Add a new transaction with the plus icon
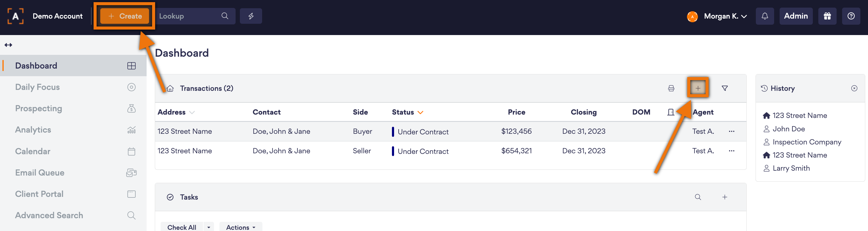Image resolution: width=868 pixels, height=231 pixels. coord(698,88)
